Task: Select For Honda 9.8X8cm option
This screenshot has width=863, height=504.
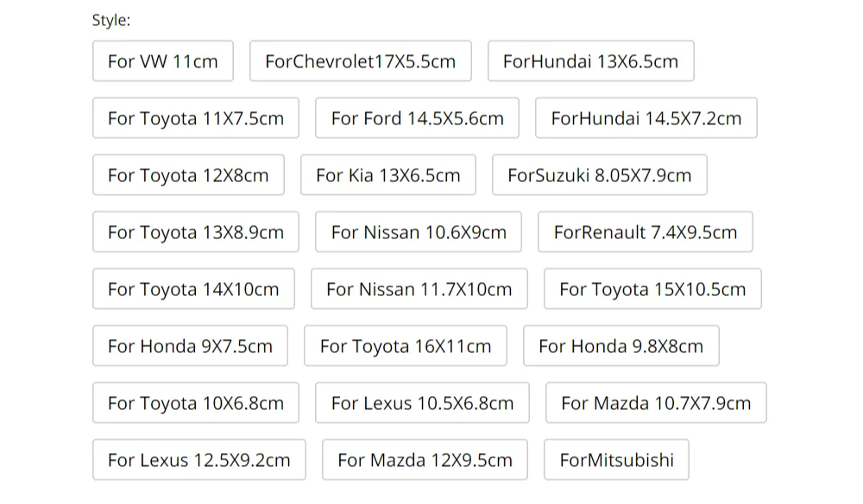Action: click(x=621, y=346)
